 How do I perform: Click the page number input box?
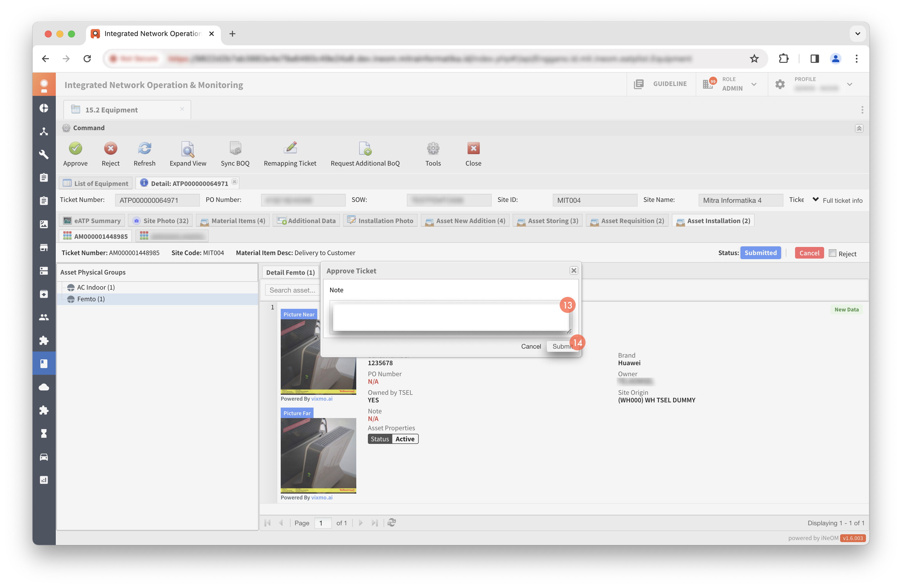coord(323,523)
